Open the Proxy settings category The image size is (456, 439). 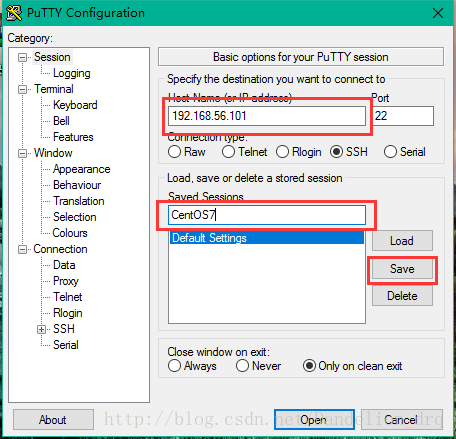pos(66,281)
